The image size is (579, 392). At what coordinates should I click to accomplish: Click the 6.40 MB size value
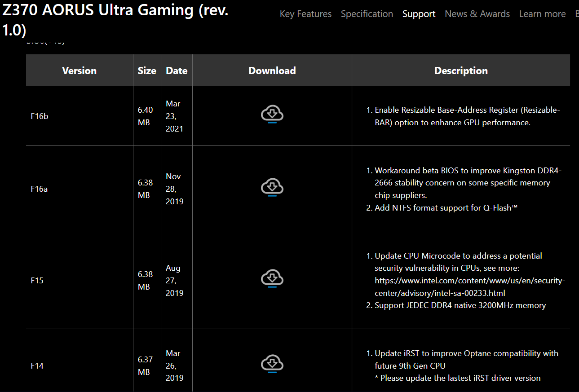146,116
